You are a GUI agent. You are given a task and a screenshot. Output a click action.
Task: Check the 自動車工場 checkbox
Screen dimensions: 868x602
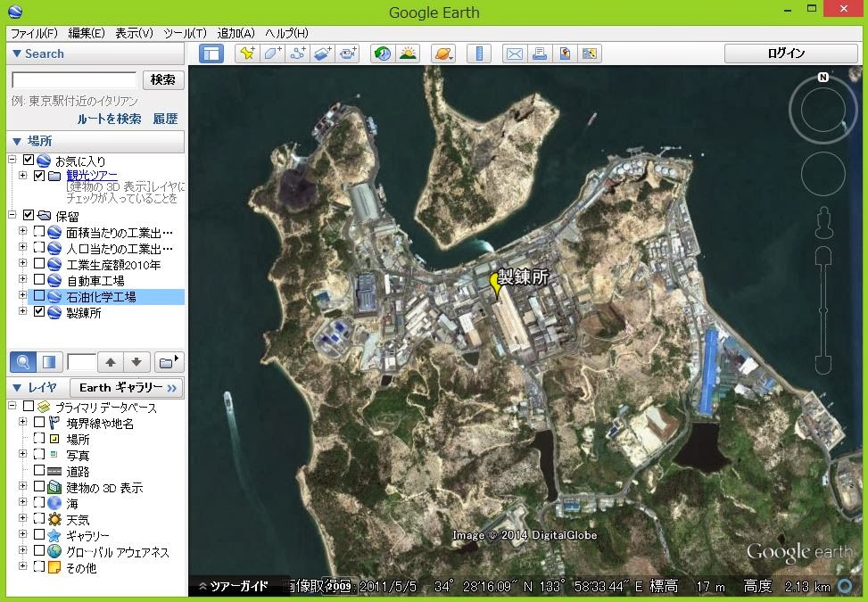tap(39, 279)
